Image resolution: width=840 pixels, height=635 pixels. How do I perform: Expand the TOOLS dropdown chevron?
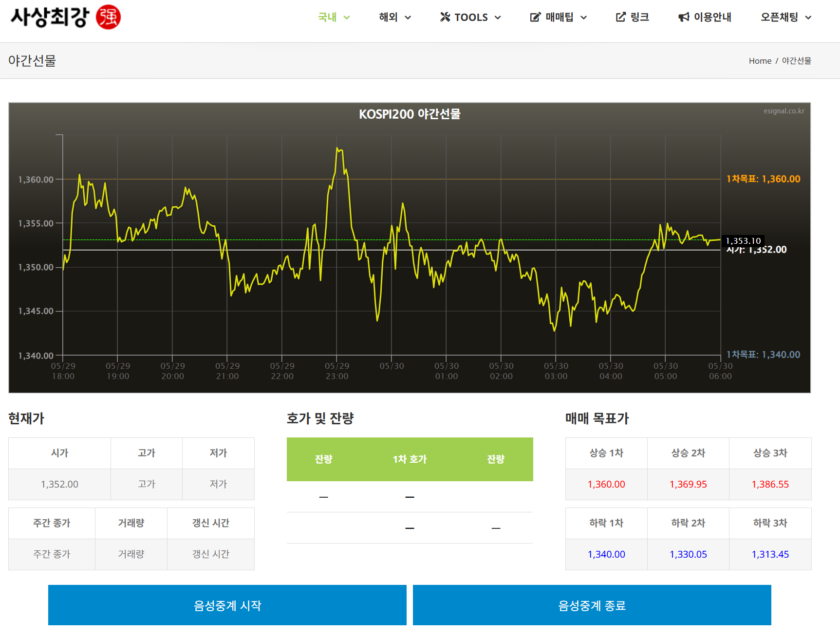[x=498, y=18]
